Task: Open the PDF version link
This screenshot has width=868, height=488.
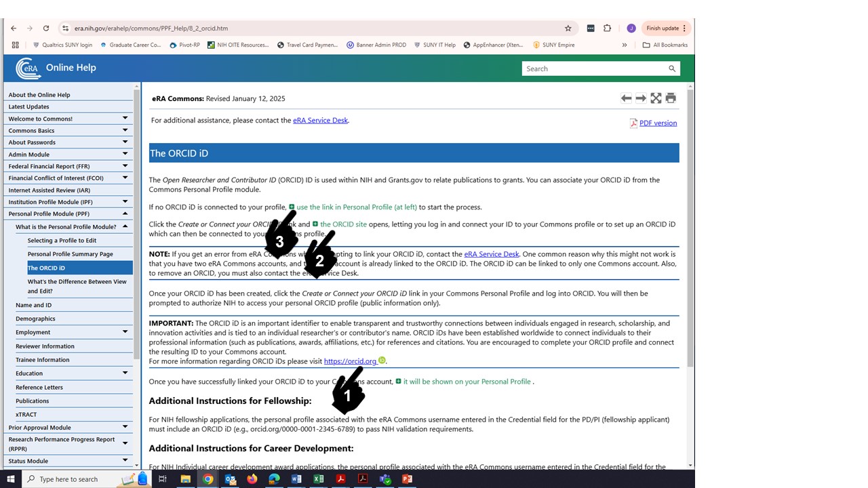Action: (x=658, y=123)
